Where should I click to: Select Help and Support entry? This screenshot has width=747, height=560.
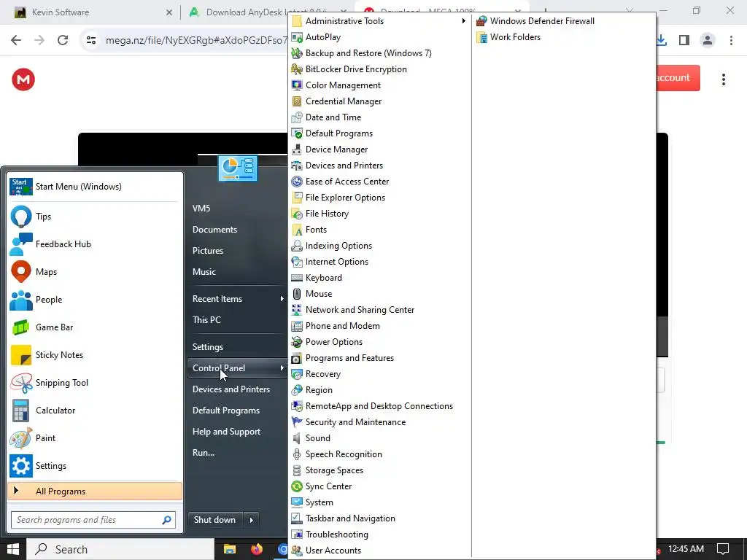point(226,432)
